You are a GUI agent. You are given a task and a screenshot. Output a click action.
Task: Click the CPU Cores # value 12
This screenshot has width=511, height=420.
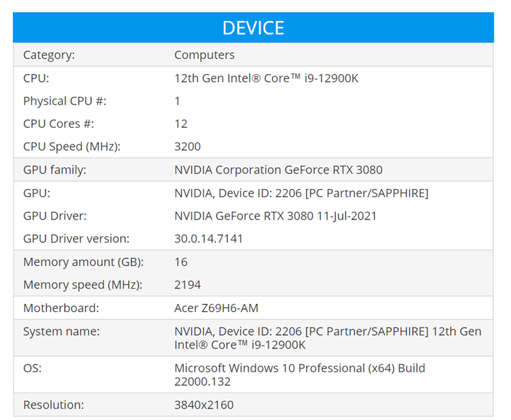tap(181, 124)
